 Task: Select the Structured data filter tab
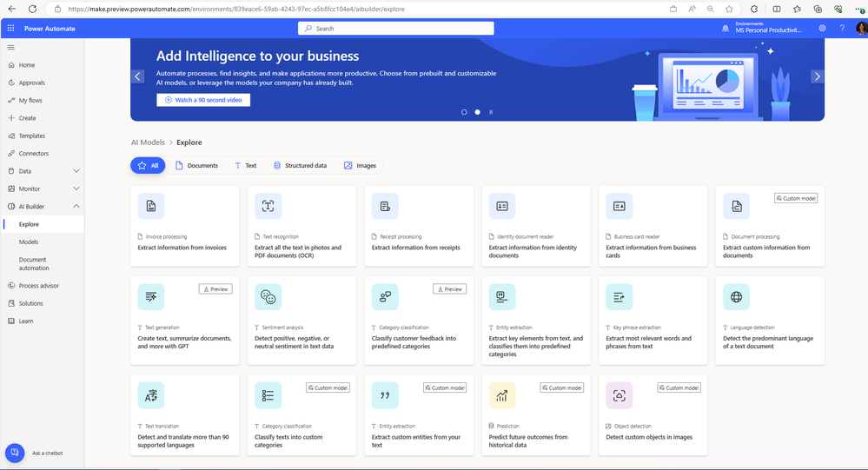(300, 166)
